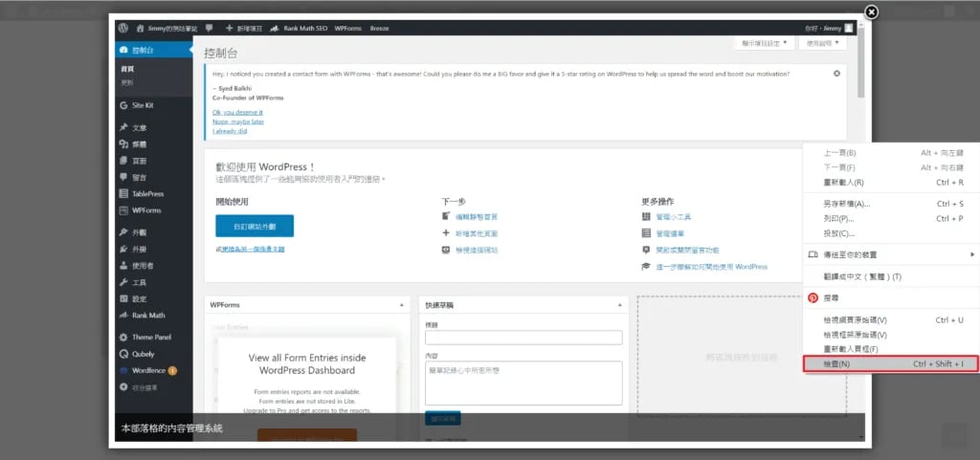
Task: Click the 新增其他頁面 add pages link
Action: click(x=477, y=233)
